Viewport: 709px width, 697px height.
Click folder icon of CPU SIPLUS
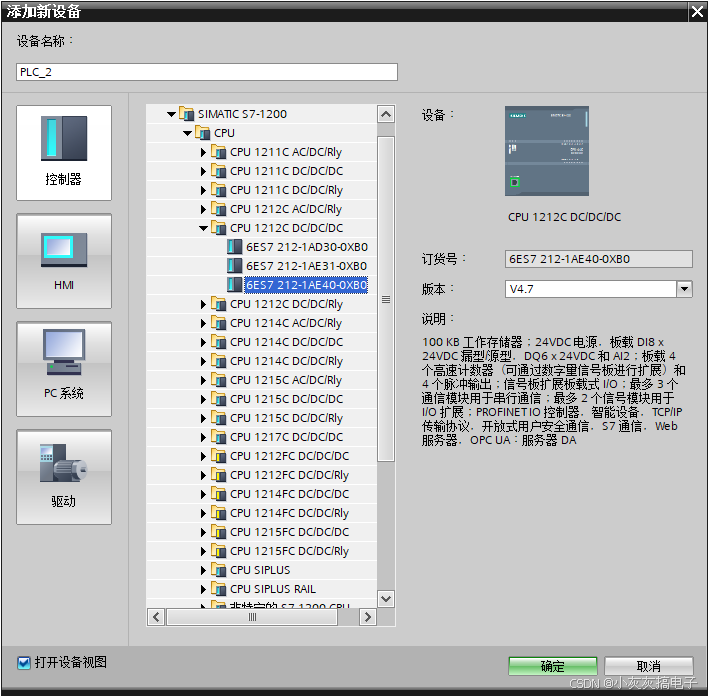click(x=218, y=570)
